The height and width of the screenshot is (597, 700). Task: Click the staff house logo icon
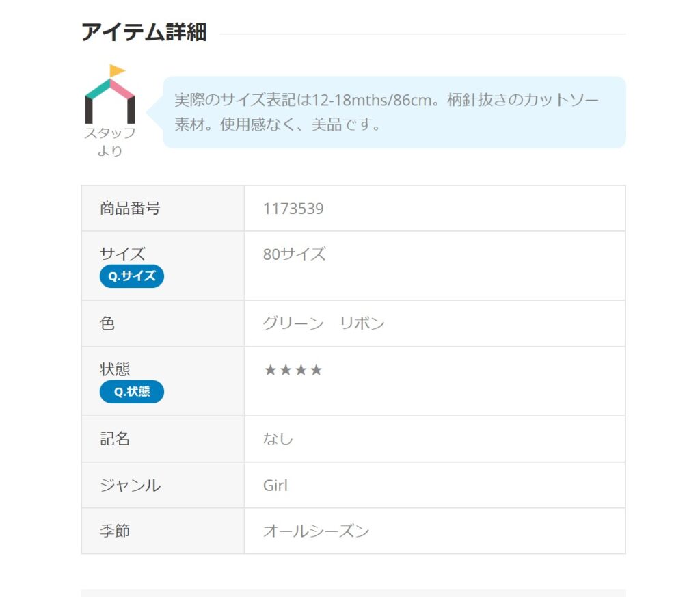110,94
